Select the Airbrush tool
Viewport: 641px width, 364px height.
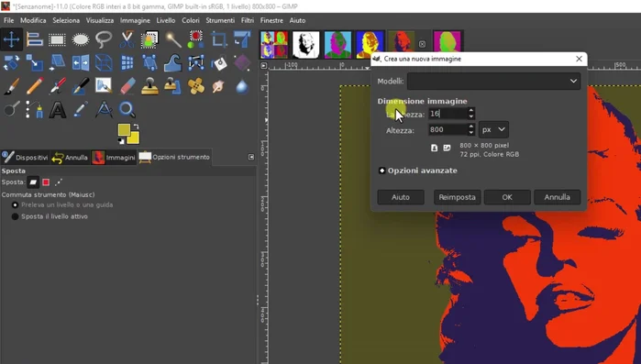click(57, 86)
